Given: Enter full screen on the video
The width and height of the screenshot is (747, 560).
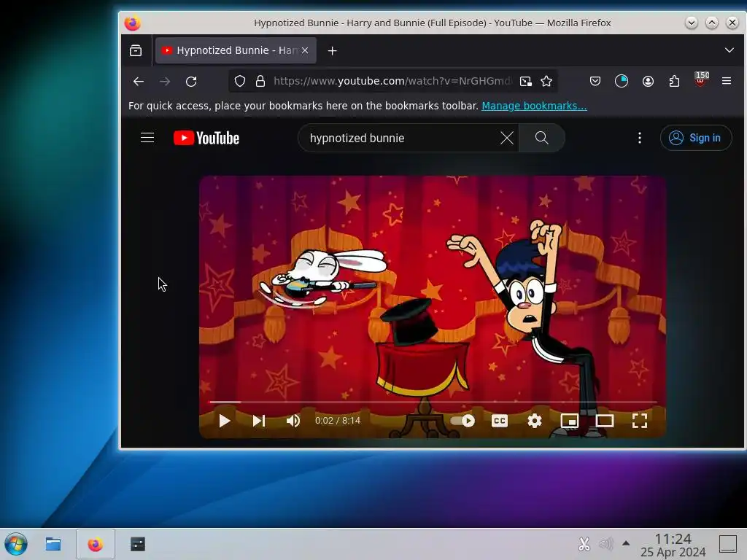Looking at the screenshot, I should tap(639, 421).
